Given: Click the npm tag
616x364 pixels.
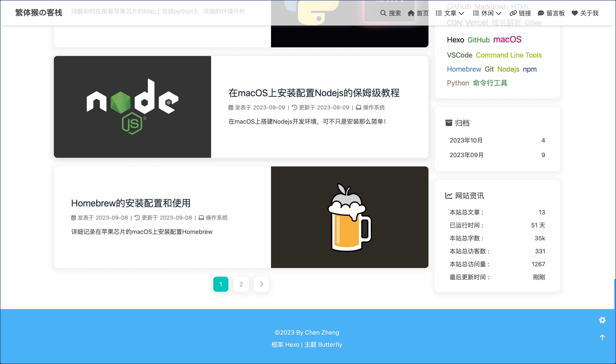Looking at the screenshot, I should tap(530, 69).
